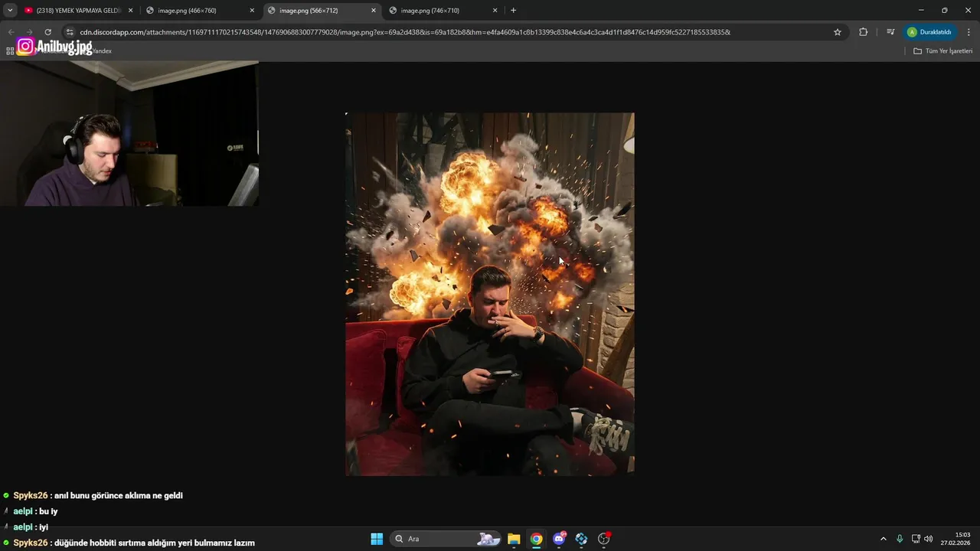The width and height of the screenshot is (980, 551).
Task: Click the explosion image in the page
Action: point(490,294)
